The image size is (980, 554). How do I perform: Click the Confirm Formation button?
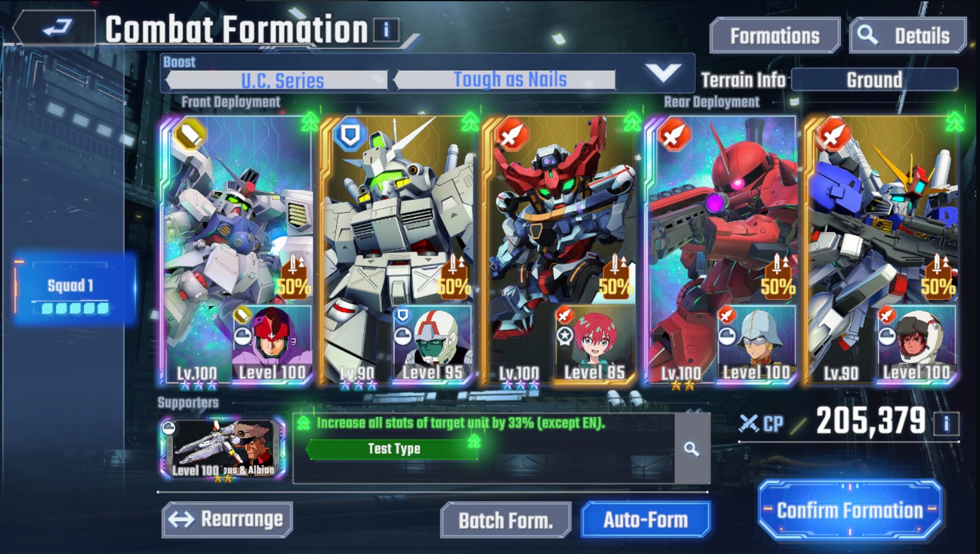pos(850,510)
